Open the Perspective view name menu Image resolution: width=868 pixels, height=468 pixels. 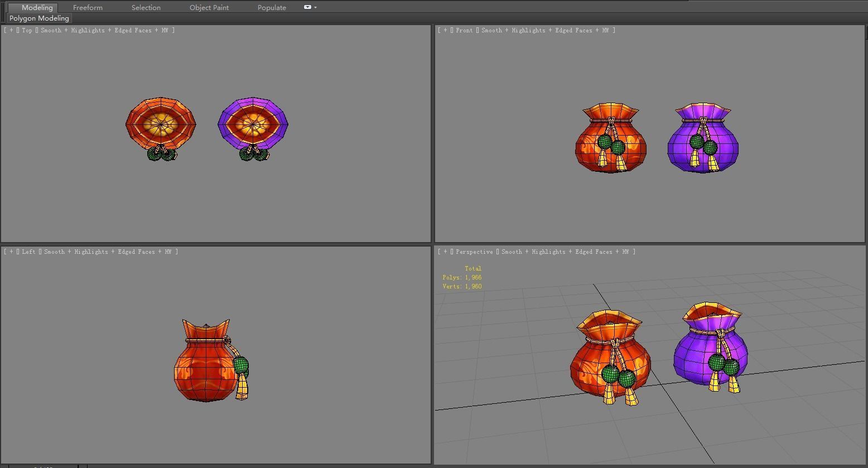[474, 252]
